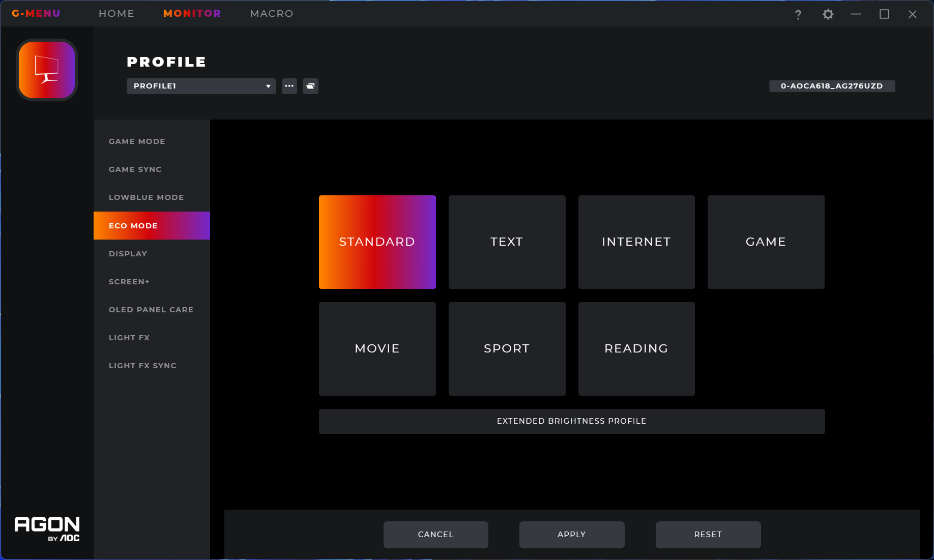Maximize the G-Menu window
The width and height of the screenshot is (934, 560).
tap(884, 14)
